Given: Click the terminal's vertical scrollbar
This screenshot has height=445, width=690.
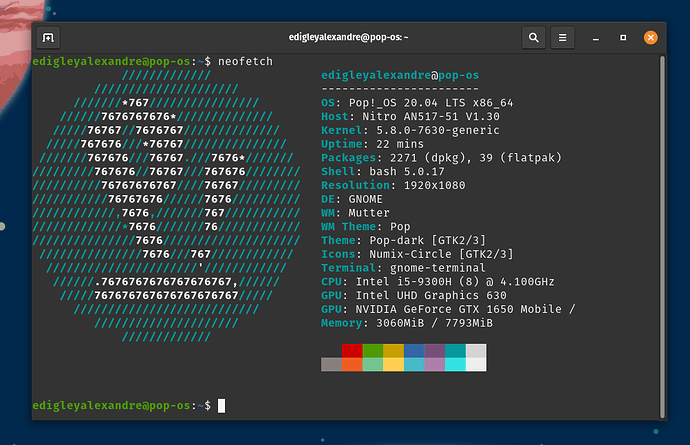Looking at the screenshot, I should [662, 237].
